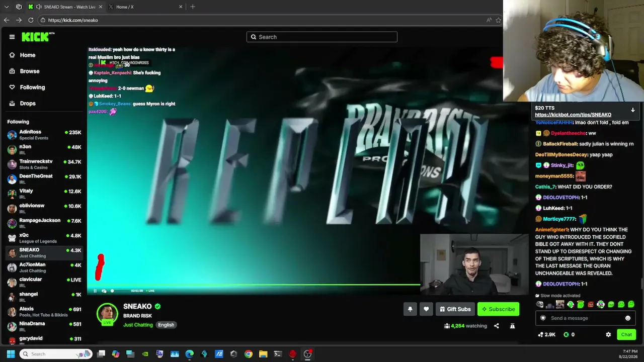
Task: Adjust the stream player volume slider
Action: click(119, 291)
